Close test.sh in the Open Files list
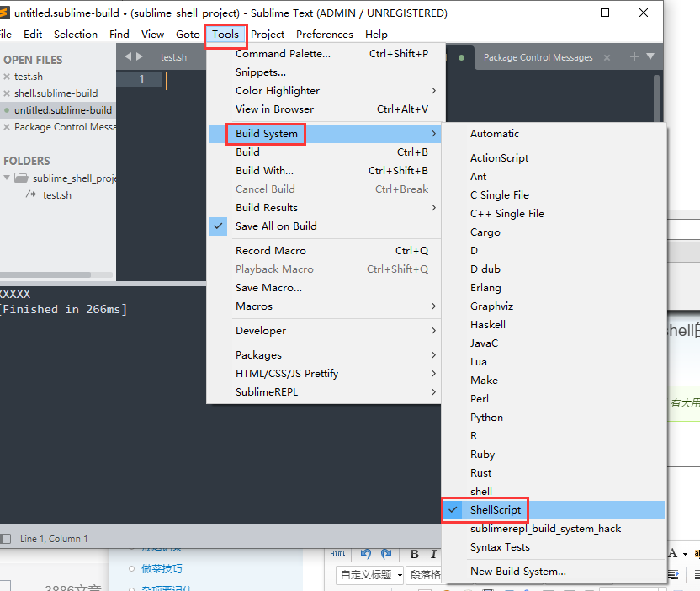The height and width of the screenshot is (591, 700). click(7, 77)
